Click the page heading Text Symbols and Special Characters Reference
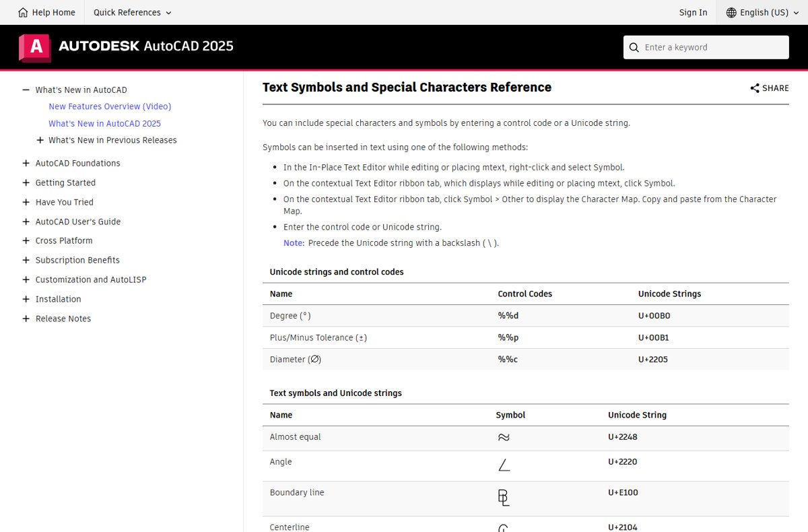 click(407, 87)
